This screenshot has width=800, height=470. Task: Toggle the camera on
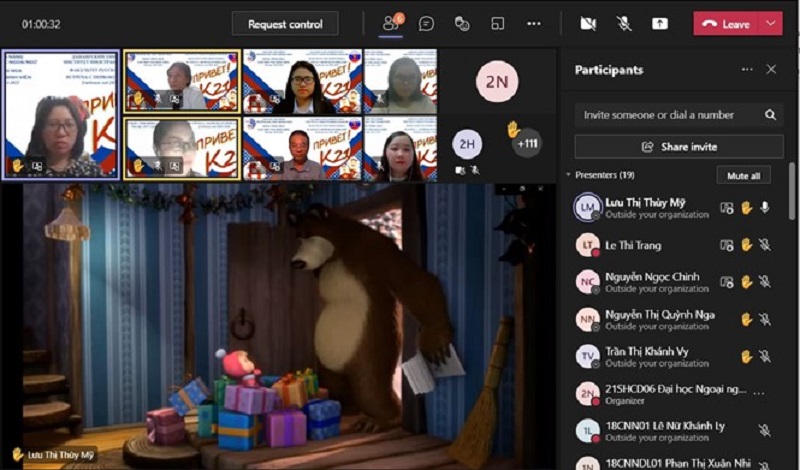pos(588,23)
